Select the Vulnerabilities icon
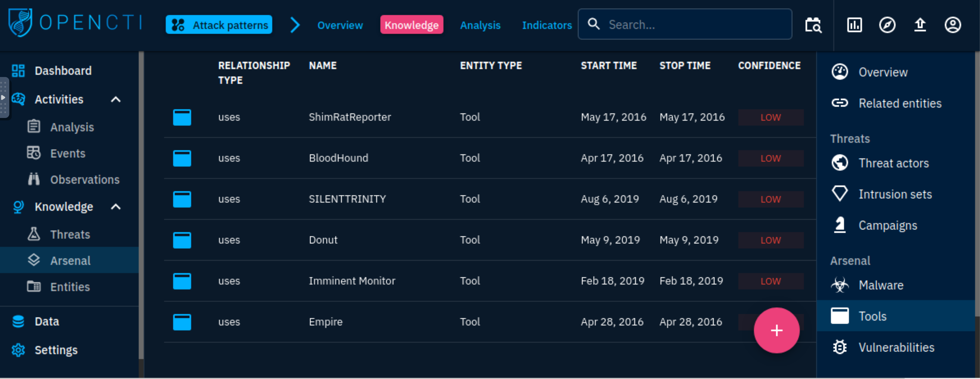Viewport: 980px width, 379px height. [839, 347]
